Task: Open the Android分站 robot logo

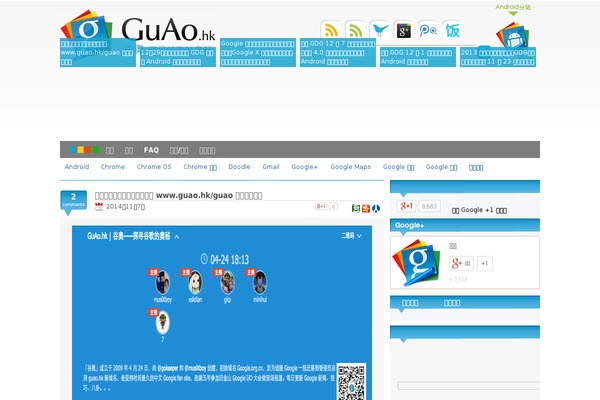Action: click(513, 35)
